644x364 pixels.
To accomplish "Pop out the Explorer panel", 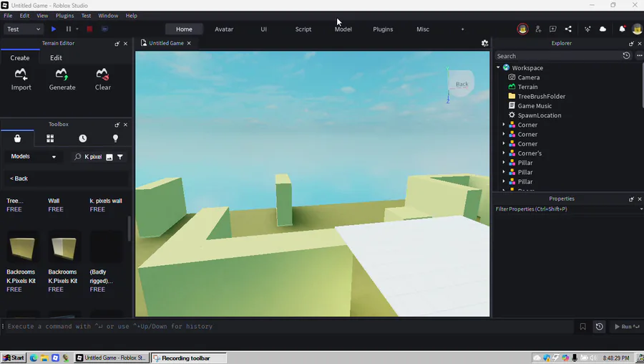I will point(631,43).
